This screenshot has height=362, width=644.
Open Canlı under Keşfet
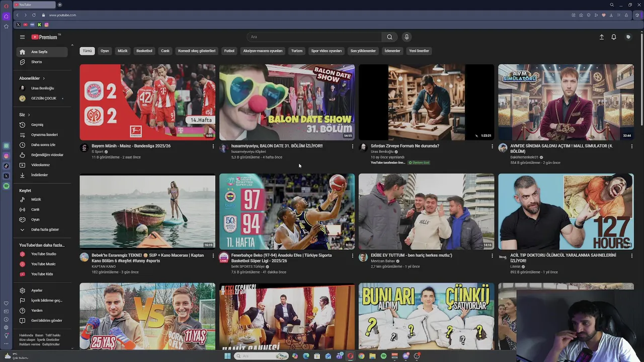click(42, 209)
